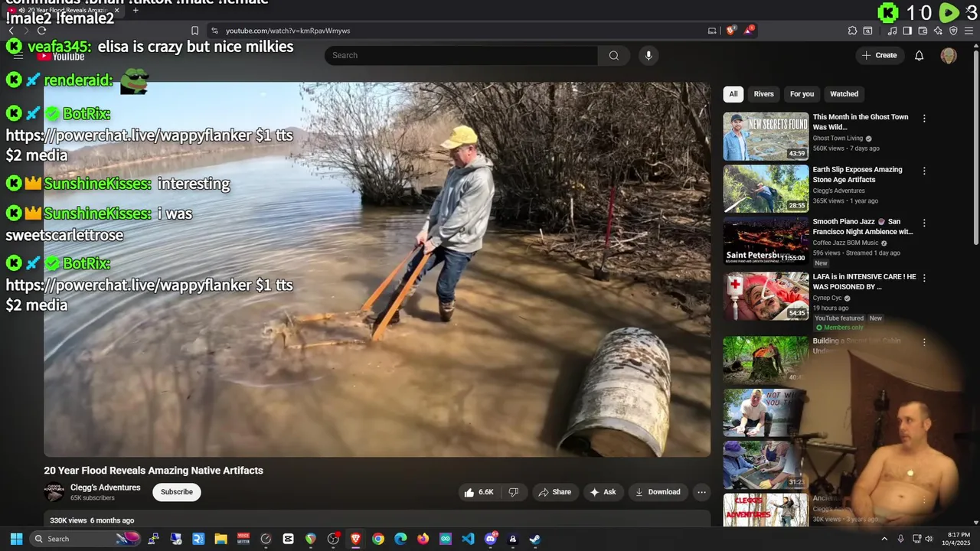The width and height of the screenshot is (980, 551).
Task: Open Firefox from taskbar
Action: [423, 539]
